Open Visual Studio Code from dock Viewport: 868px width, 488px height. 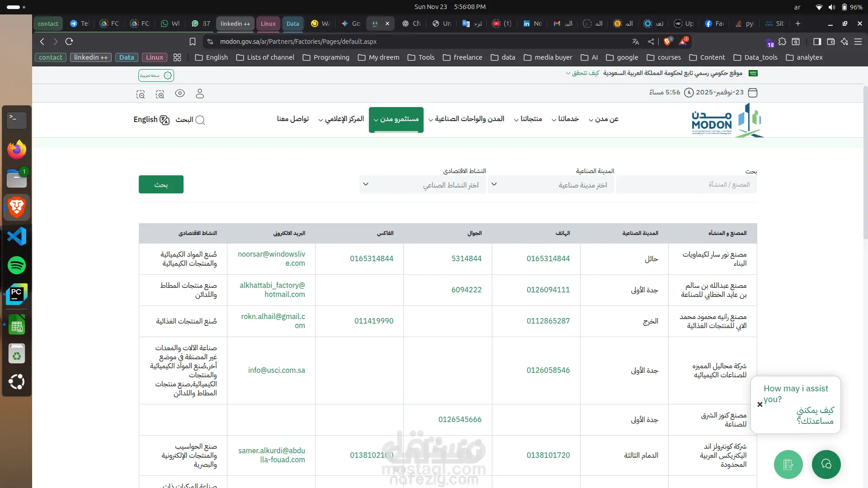click(17, 236)
